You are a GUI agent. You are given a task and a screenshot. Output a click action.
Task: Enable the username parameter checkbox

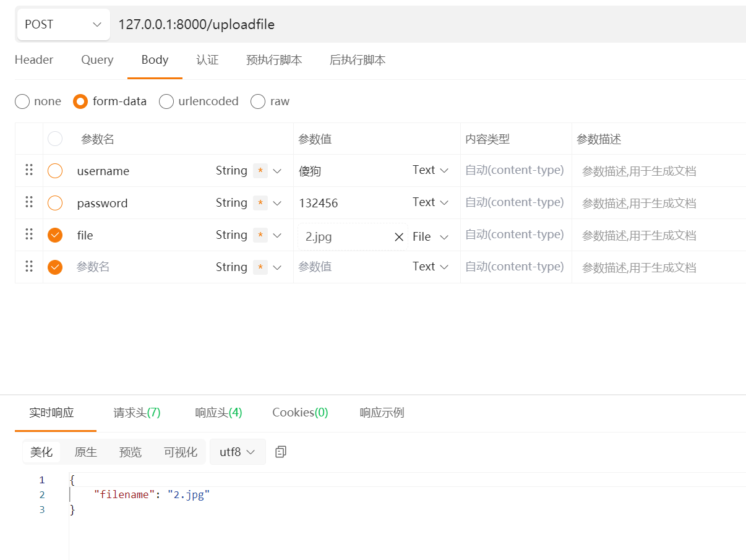55,171
